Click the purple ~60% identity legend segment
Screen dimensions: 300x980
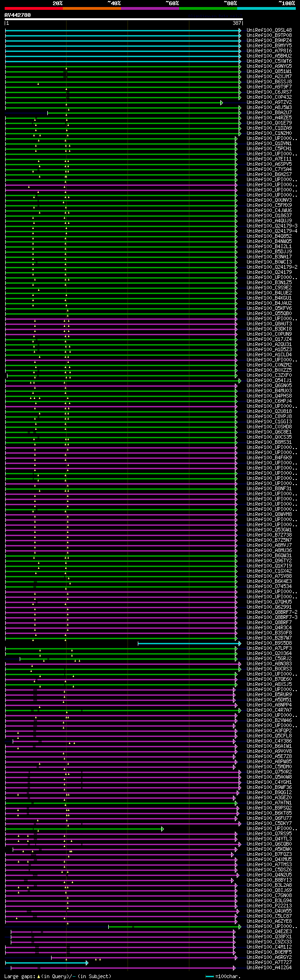click(150, 8)
